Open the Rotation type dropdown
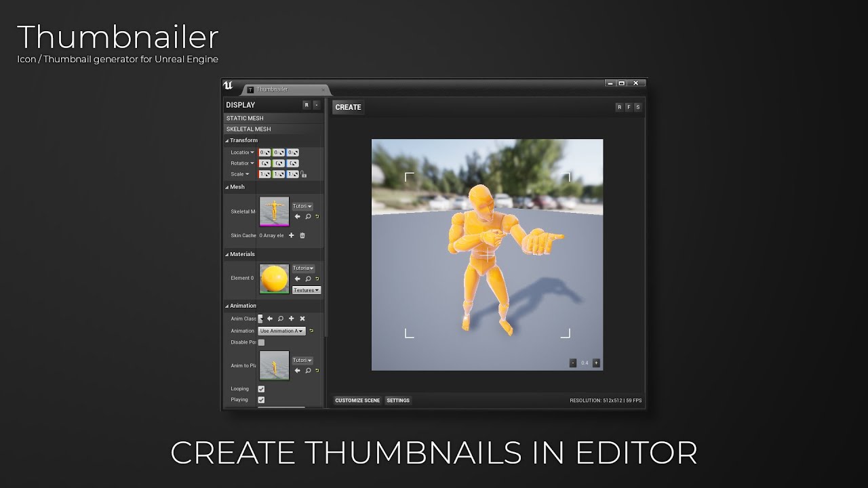Screen dimensions: 868x488 click(x=252, y=163)
